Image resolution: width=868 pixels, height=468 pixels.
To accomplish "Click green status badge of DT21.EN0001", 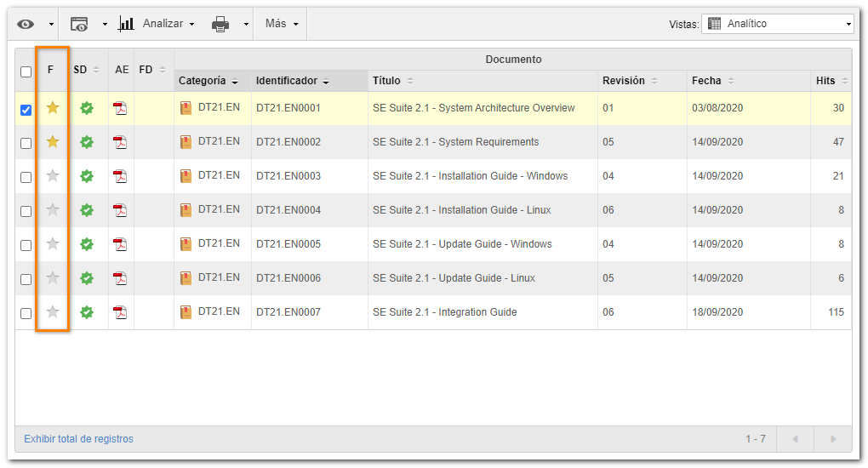I will (x=87, y=109).
